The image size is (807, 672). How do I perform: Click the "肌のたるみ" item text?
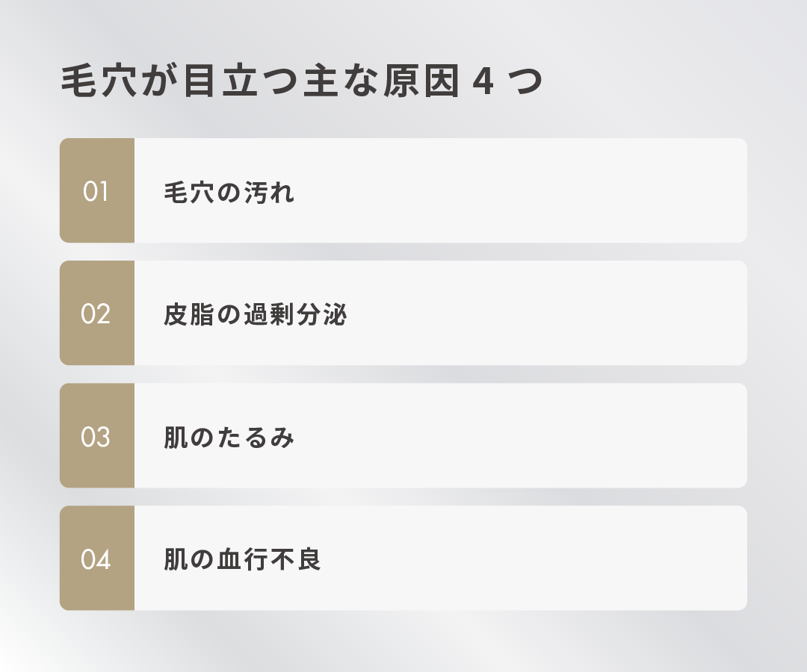tap(229, 437)
